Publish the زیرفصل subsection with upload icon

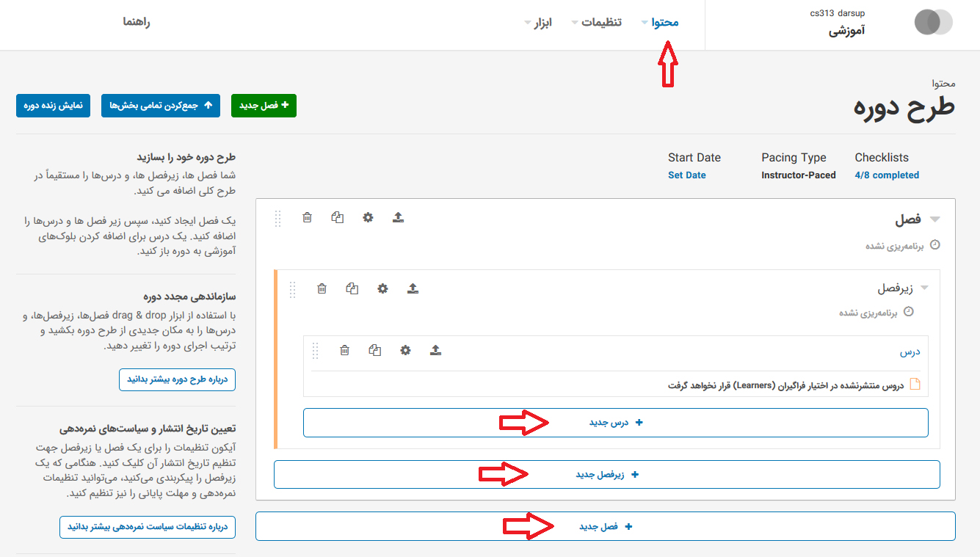(x=413, y=288)
